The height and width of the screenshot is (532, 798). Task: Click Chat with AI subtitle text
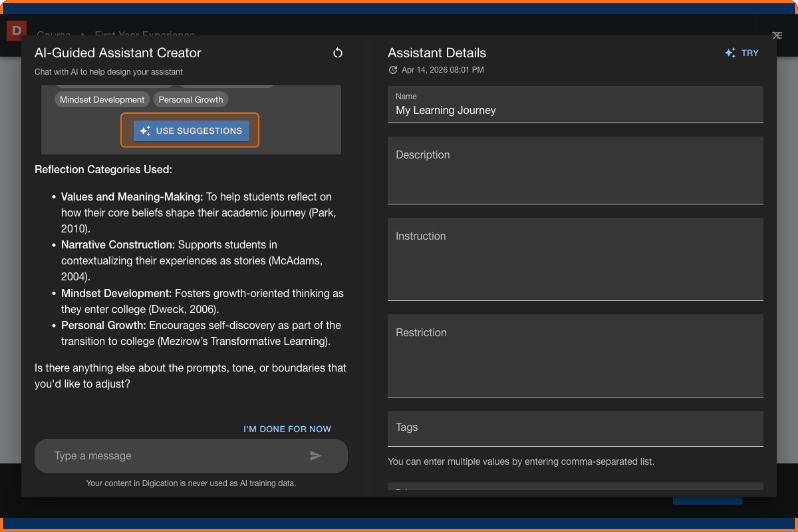coord(108,72)
